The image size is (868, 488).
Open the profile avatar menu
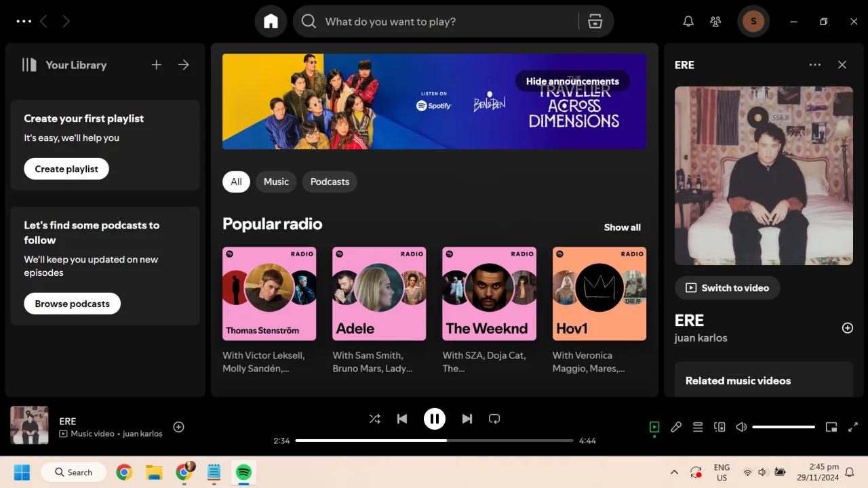click(753, 22)
